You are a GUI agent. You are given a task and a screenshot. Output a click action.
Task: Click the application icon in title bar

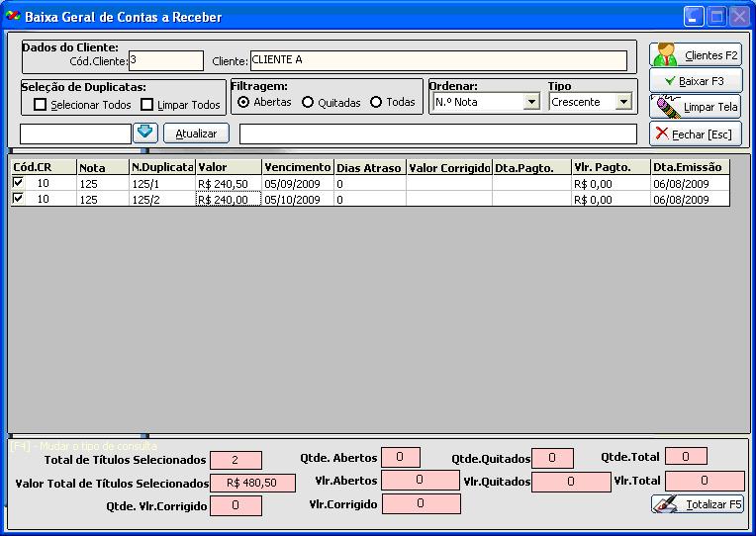click(13, 17)
